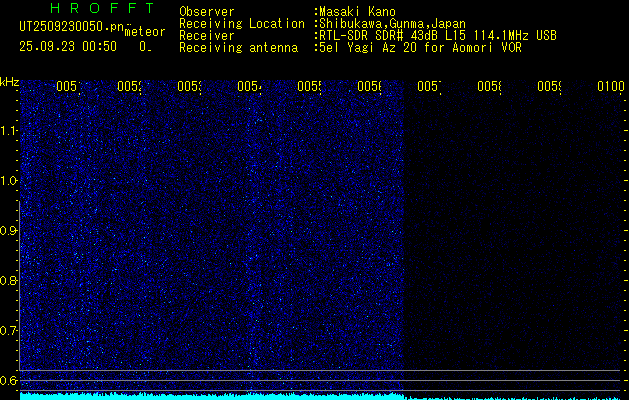This screenshot has width=629, height=400.
Task: Click the 0053 time marker
Action: [x=189, y=86]
